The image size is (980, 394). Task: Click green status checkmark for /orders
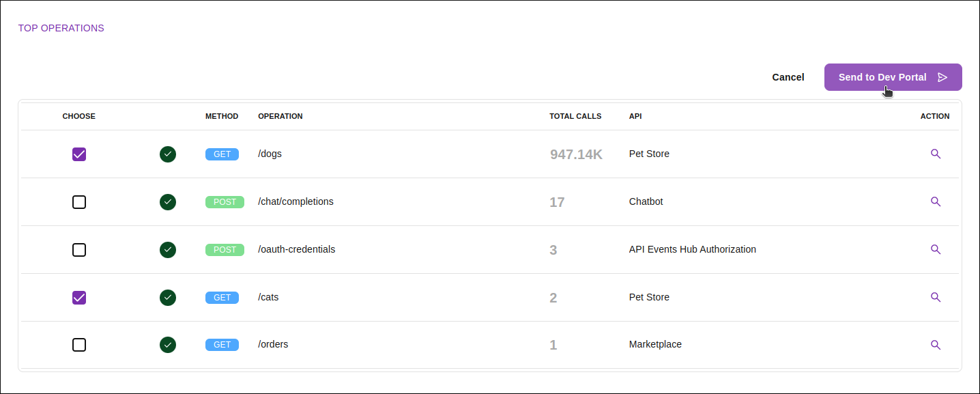coord(168,345)
